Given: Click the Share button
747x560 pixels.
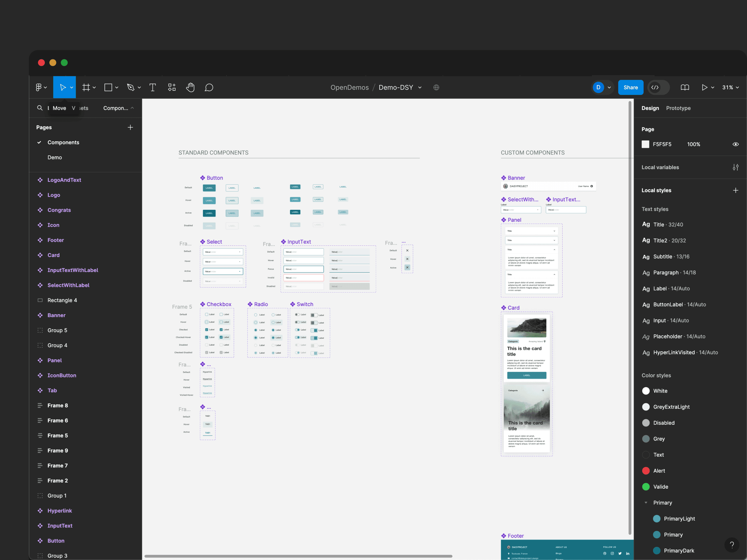Looking at the screenshot, I should [x=630, y=87].
